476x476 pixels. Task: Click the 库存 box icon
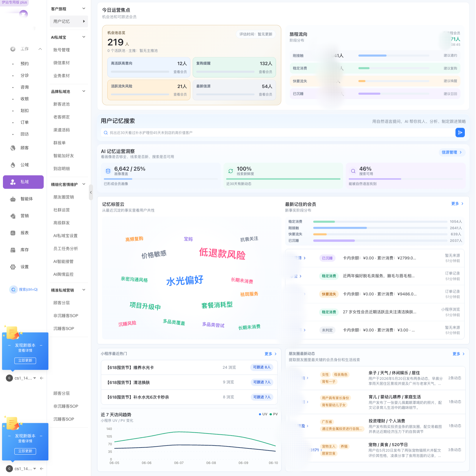click(13, 250)
